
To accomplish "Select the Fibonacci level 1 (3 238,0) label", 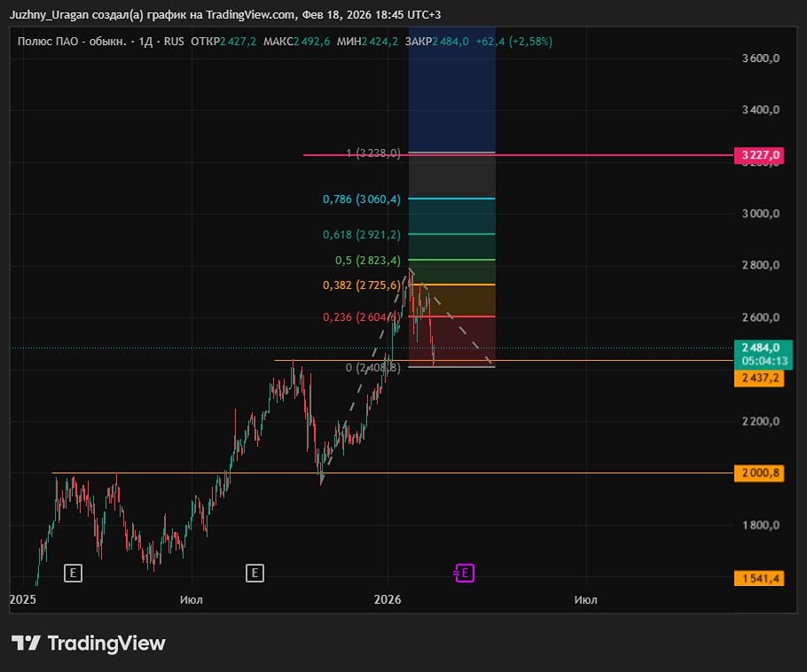I will pyautogui.click(x=373, y=153).
